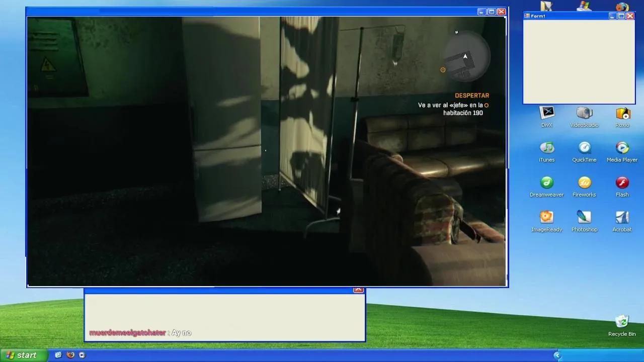Click the circular minimap in the game
Viewport: 644px width, 362px height.
click(467, 56)
